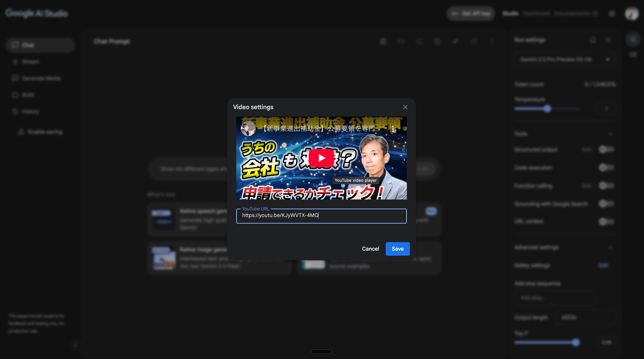This screenshot has width=644, height=359.
Task: Open the Dashboard link in the header
Action: click(536, 14)
